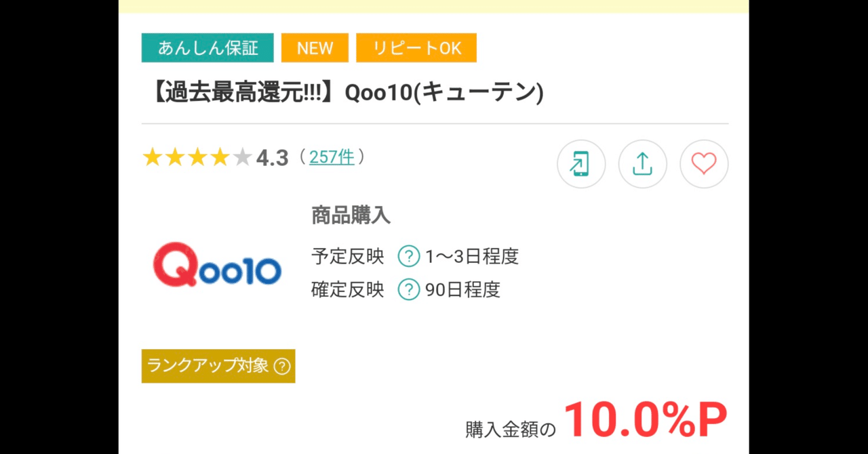
Task: Toggle the リピートOK badge
Action: tap(416, 47)
